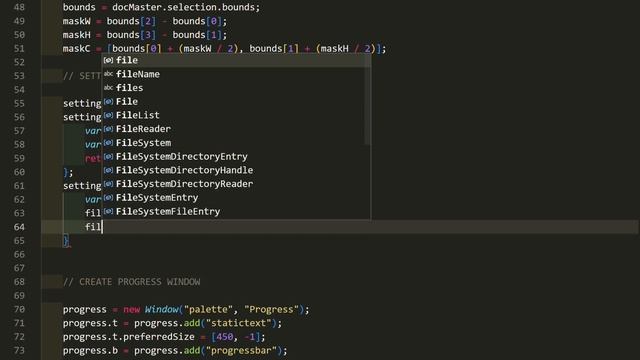Select 'FileSystemDirectoryEntry' suggestion
The width and height of the screenshot is (640, 360).
coord(236,157)
